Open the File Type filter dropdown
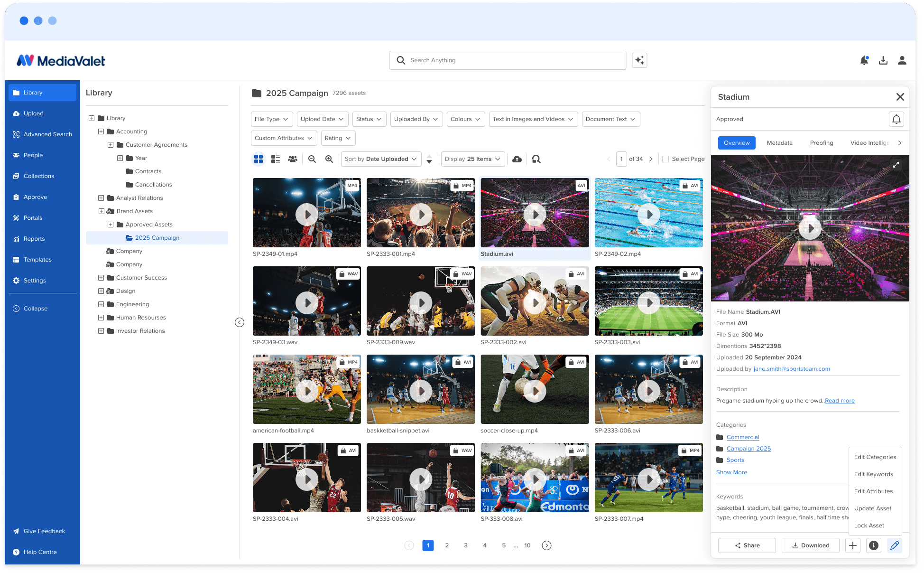The height and width of the screenshot is (573, 924). 272,119
